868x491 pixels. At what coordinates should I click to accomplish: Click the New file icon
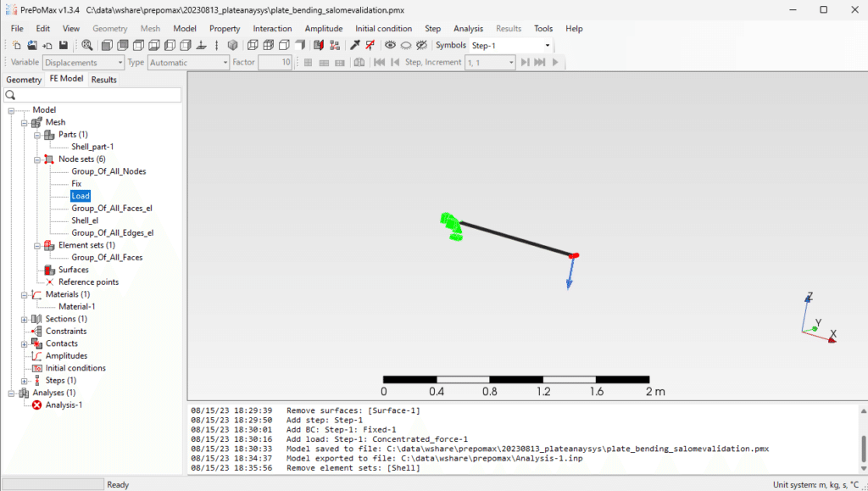pos(17,46)
